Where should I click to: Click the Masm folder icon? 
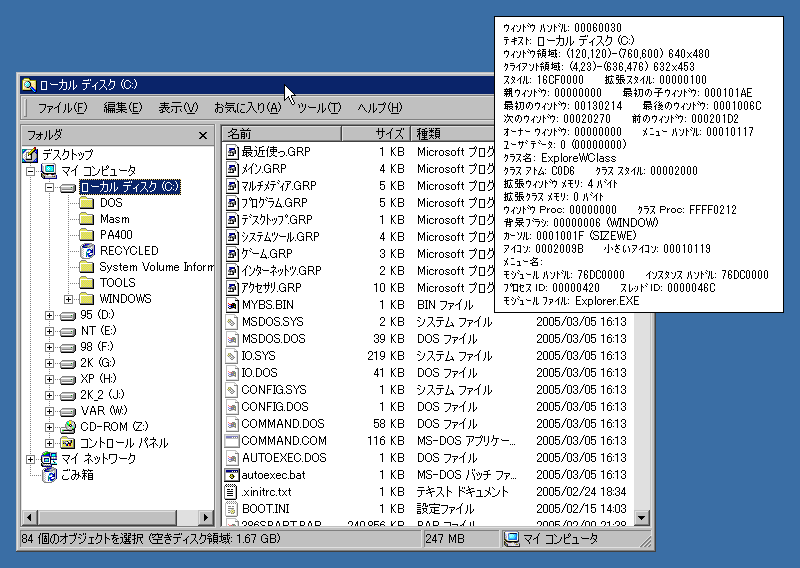[87, 219]
